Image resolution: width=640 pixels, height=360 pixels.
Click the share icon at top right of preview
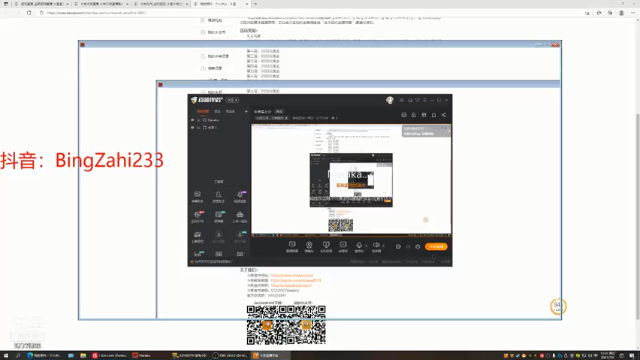[x=444, y=115]
